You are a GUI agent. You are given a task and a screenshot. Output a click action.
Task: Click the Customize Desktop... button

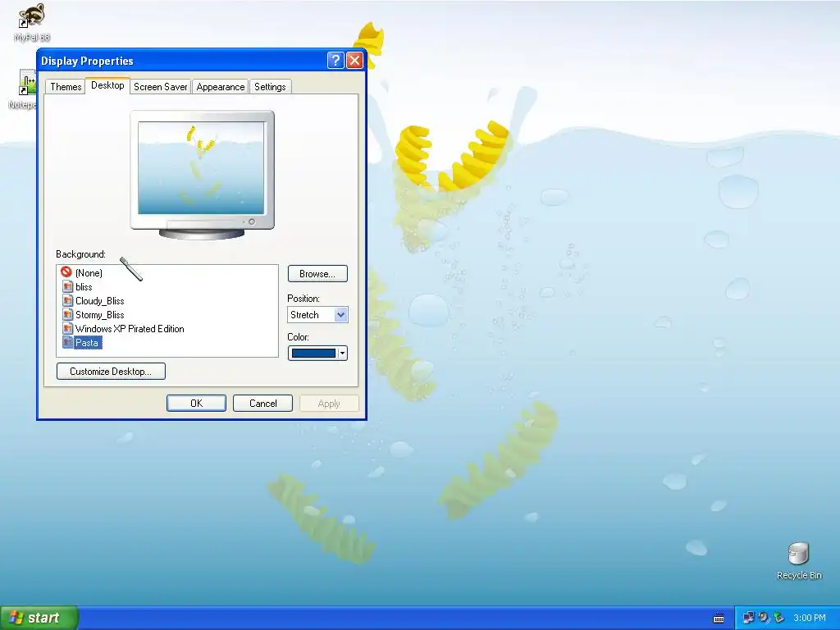pyautogui.click(x=111, y=372)
